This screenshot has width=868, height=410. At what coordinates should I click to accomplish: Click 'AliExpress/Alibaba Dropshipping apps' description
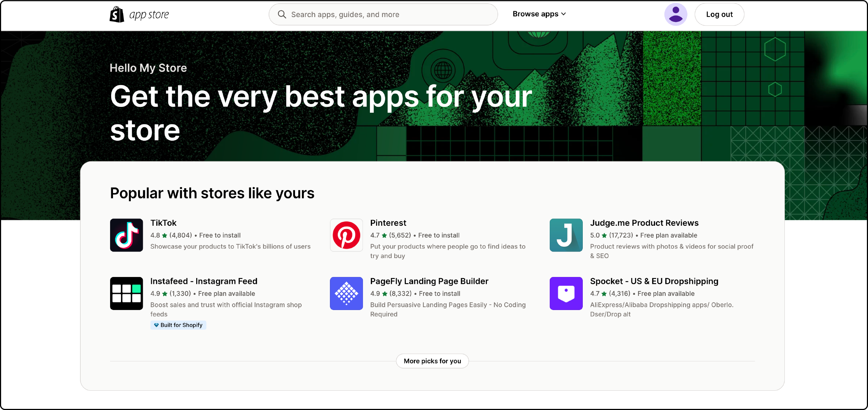pos(662,309)
